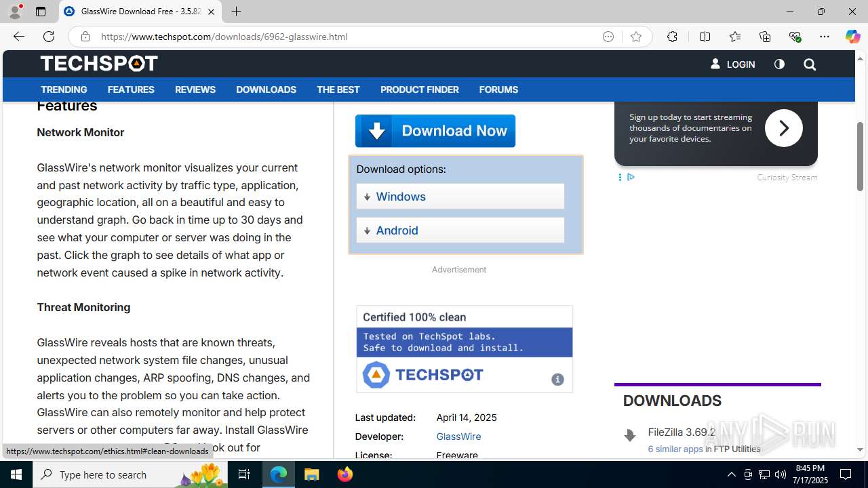Click the Certified clean info icon

pos(557,380)
